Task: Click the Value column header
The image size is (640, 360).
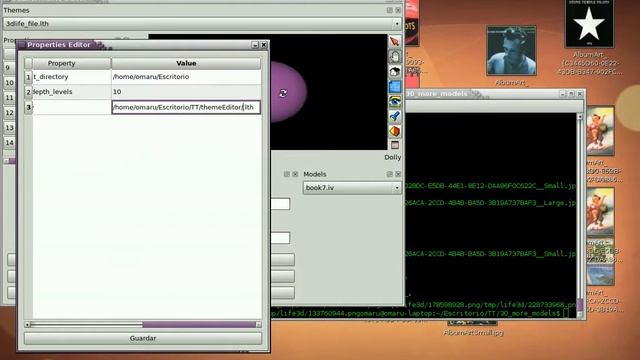Action: tap(186, 63)
